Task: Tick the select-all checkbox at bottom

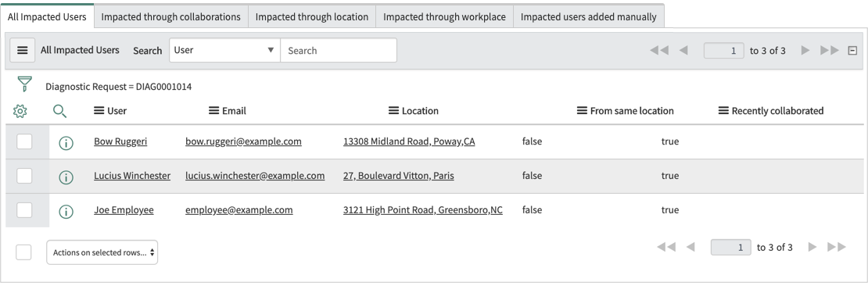Action: click(x=23, y=252)
